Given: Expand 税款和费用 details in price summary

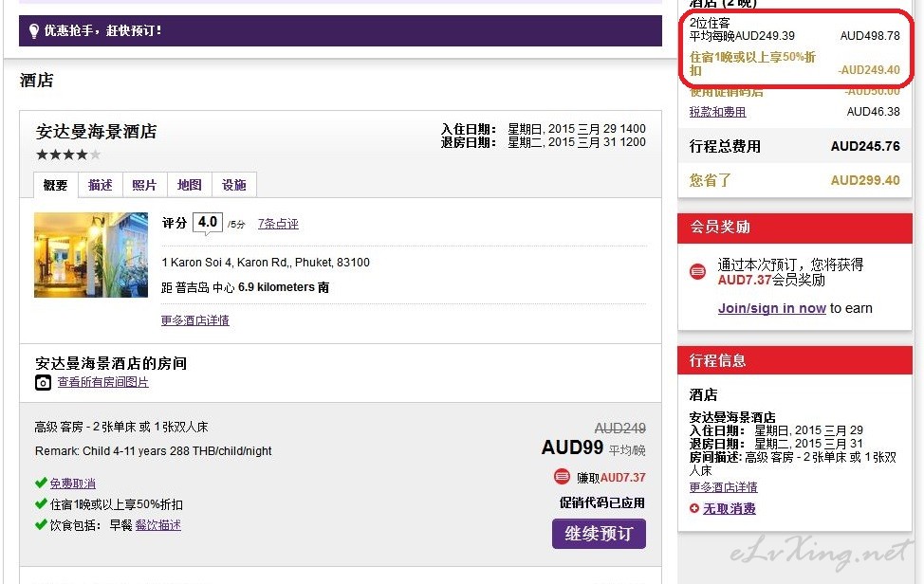Looking at the screenshot, I should pyautogui.click(x=717, y=112).
